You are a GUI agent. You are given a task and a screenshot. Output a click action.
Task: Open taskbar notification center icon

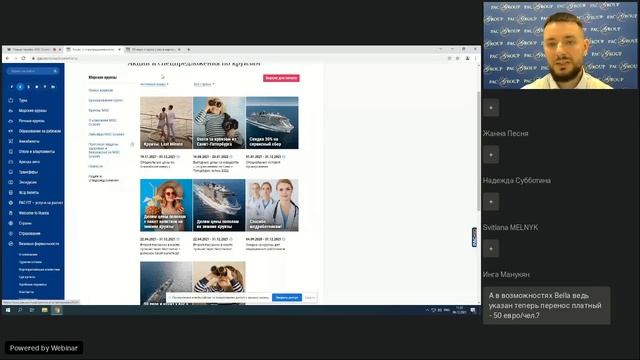(x=473, y=310)
